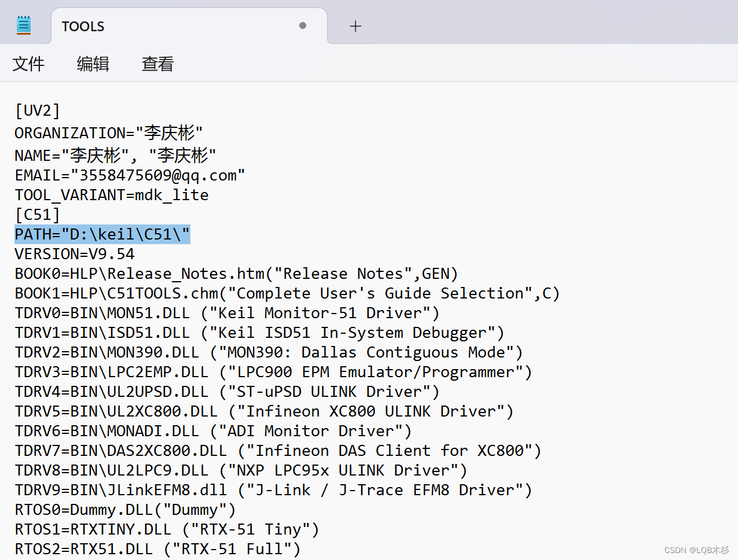Click the highlighted PATH="D:\keil\C51\" line
This screenshot has height=560, width=738.
click(102, 234)
